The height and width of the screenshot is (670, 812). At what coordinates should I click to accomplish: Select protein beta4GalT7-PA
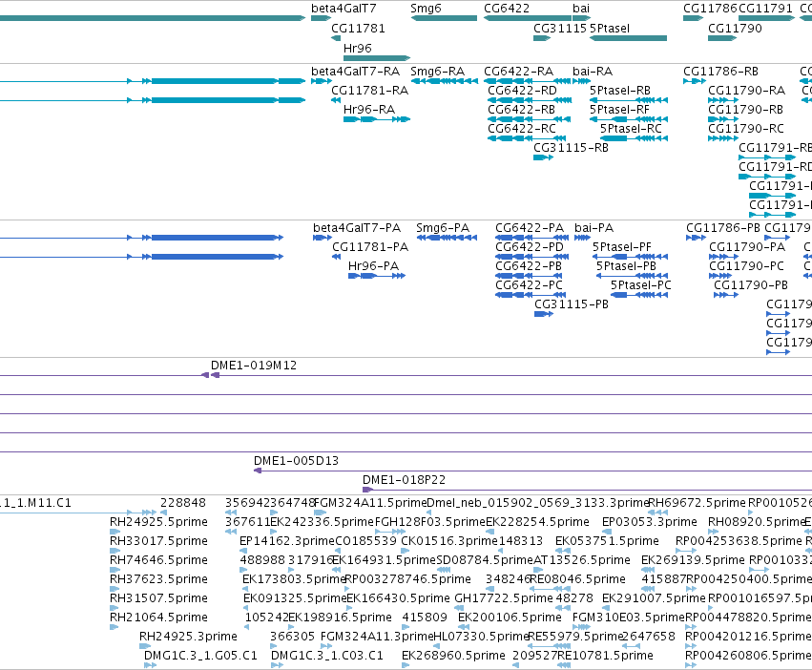point(323,238)
